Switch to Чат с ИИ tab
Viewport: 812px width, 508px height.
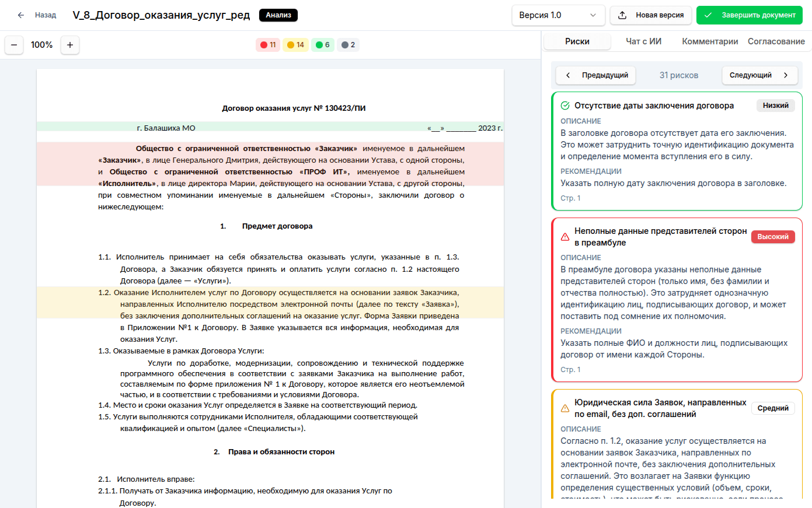pyautogui.click(x=643, y=41)
